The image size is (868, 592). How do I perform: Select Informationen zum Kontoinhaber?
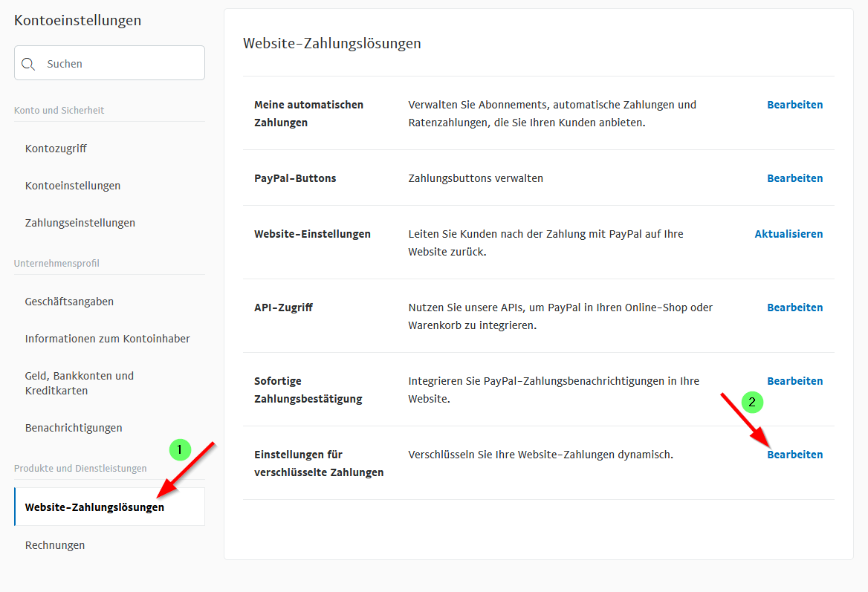[x=108, y=339]
